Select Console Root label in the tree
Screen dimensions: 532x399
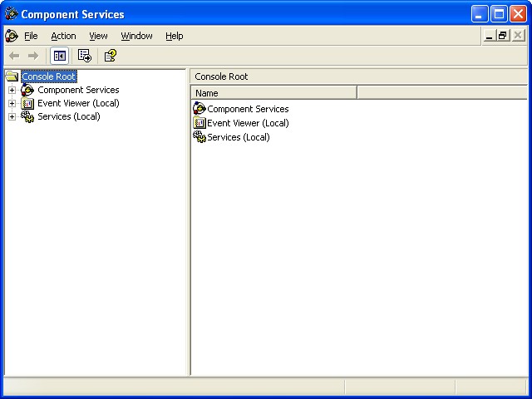(x=49, y=76)
